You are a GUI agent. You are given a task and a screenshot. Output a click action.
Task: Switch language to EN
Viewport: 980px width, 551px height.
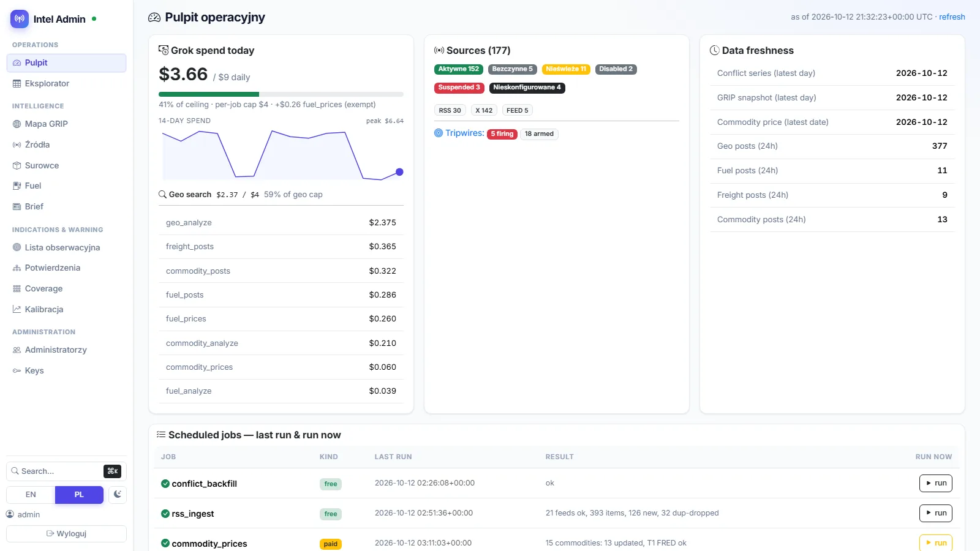click(31, 495)
